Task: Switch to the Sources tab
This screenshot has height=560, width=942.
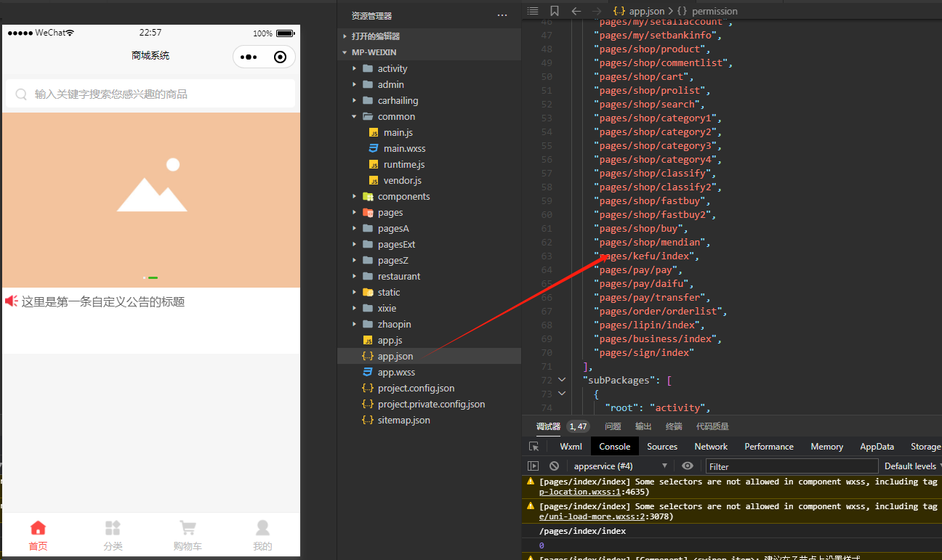Action: pyautogui.click(x=662, y=447)
